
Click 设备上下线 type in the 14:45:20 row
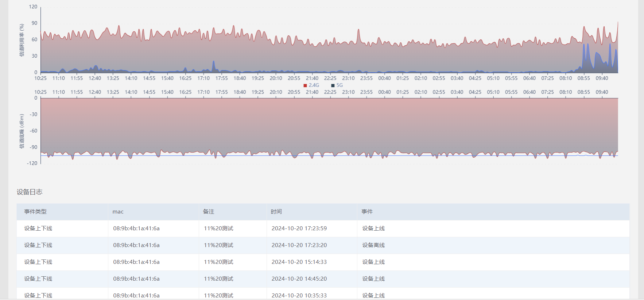pyautogui.click(x=38, y=279)
